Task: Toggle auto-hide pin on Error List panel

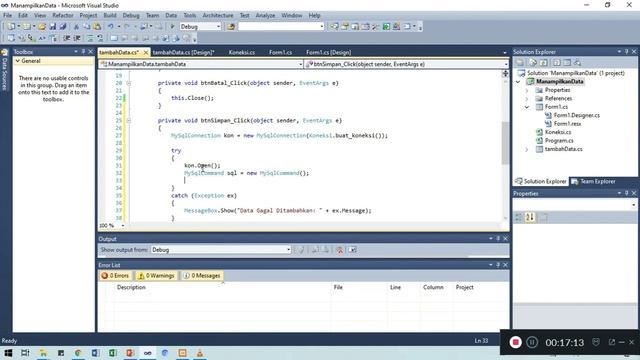Action: coord(498,265)
